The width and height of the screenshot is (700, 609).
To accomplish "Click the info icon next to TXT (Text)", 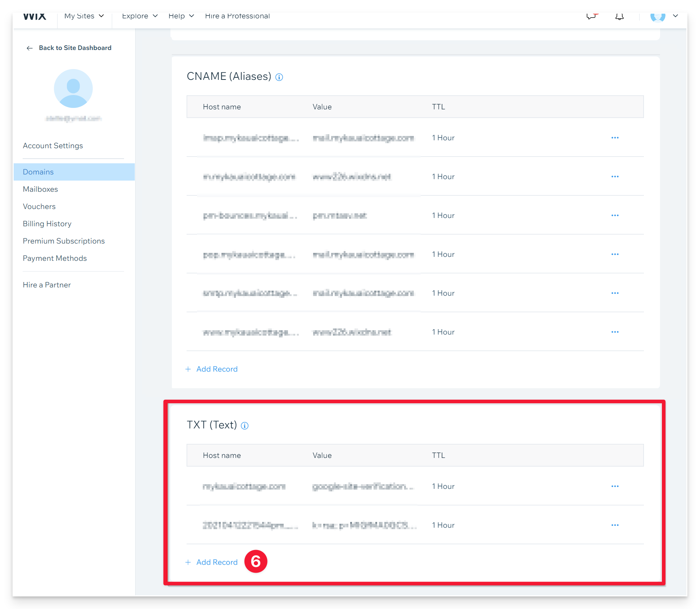I will click(244, 426).
